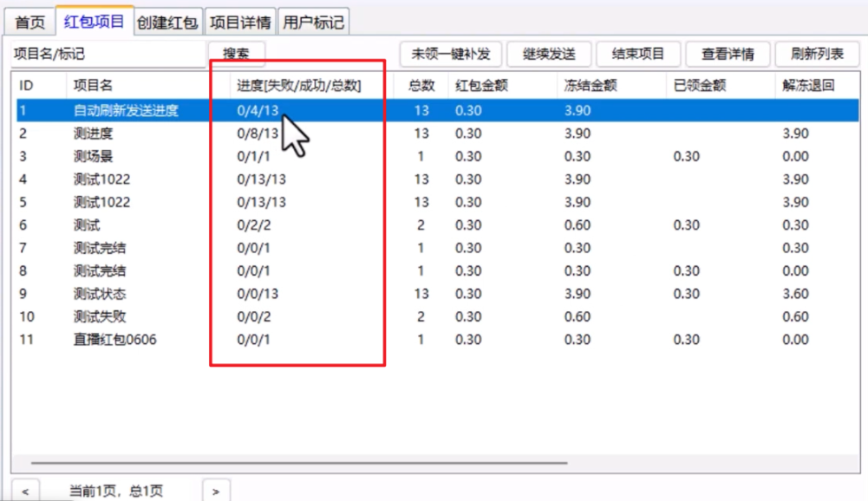Select the 测试状态 project row
The height and width of the screenshot is (501, 868).
point(437,293)
